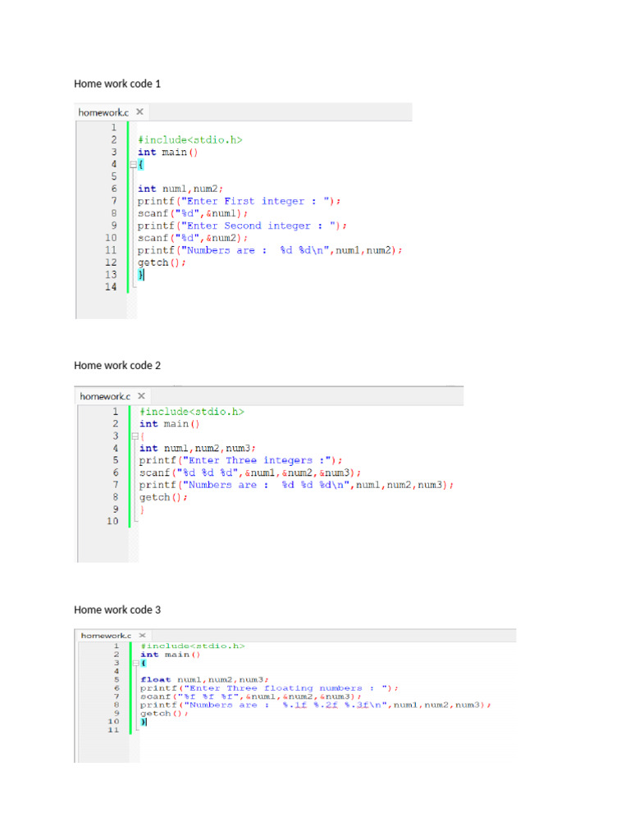Click the 'Enter First integer' printf line
This screenshot has height=840, width=630.
239,202
